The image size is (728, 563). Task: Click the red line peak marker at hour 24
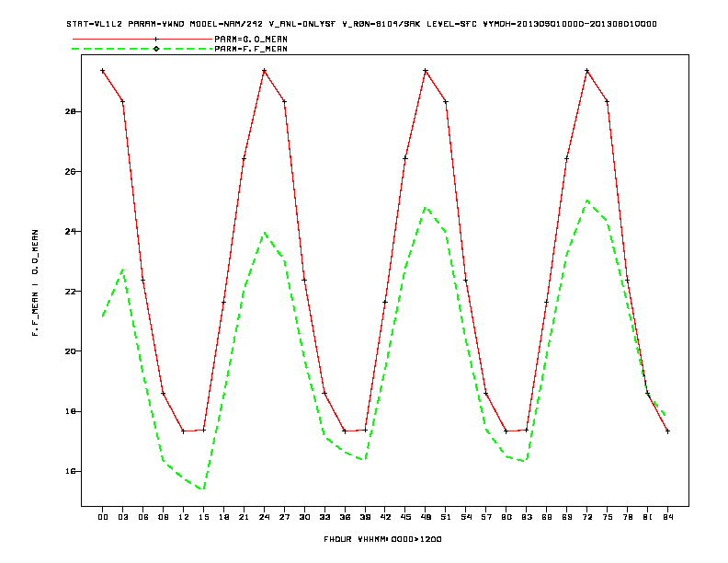pyautogui.click(x=264, y=71)
